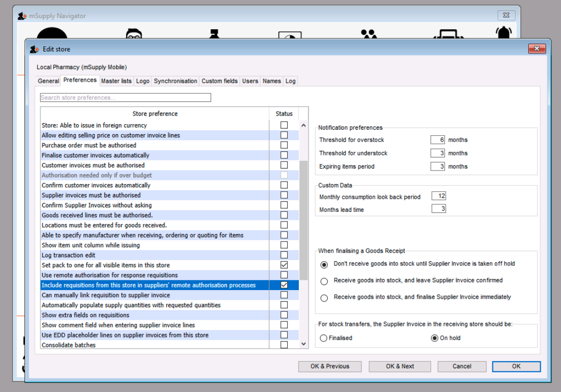This screenshot has height=392, width=561.
Task: Click the Cancel button
Action: (x=462, y=366)
